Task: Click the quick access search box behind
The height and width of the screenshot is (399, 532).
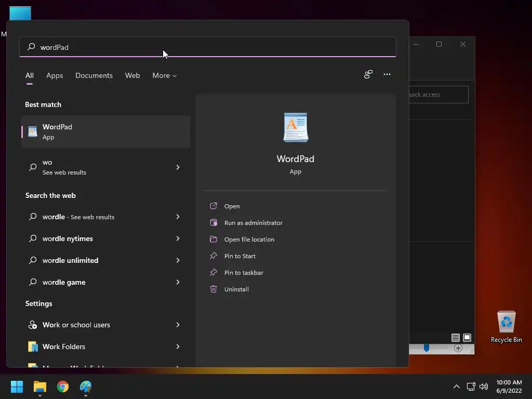Action: [x=438, y=95]
